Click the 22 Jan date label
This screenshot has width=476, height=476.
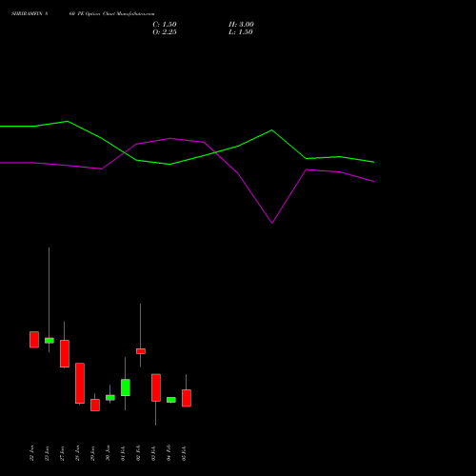pos(31,453)
